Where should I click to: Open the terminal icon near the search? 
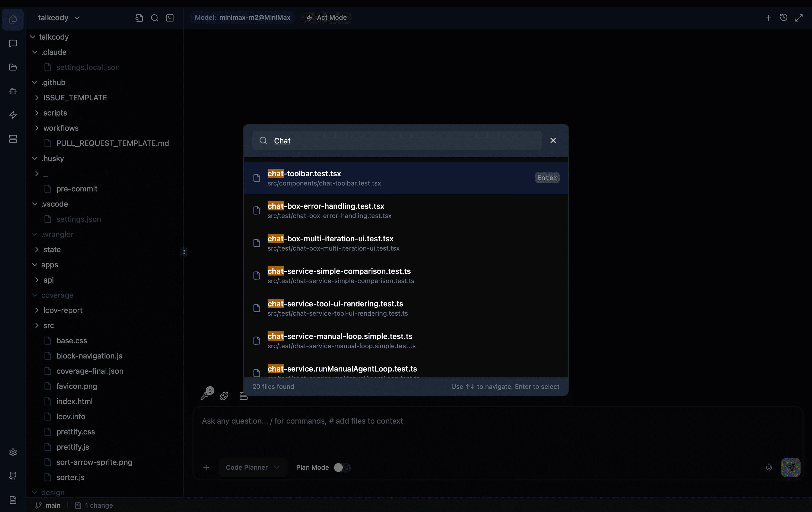coord(170,18)
